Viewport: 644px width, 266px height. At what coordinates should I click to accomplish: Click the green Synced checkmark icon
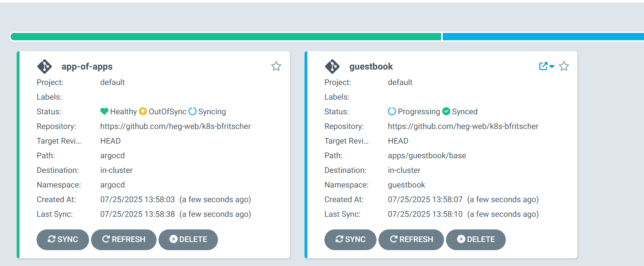(x=446, y=111)
